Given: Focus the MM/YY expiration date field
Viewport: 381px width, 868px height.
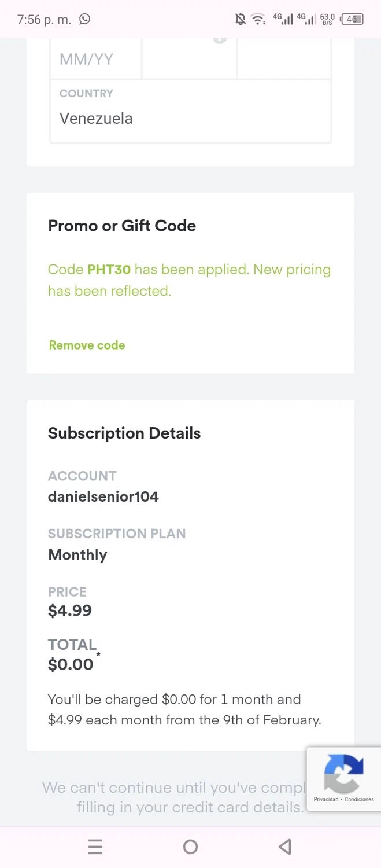Looking at the screenshot, I should pyautogui.click(x=96, y=59).
